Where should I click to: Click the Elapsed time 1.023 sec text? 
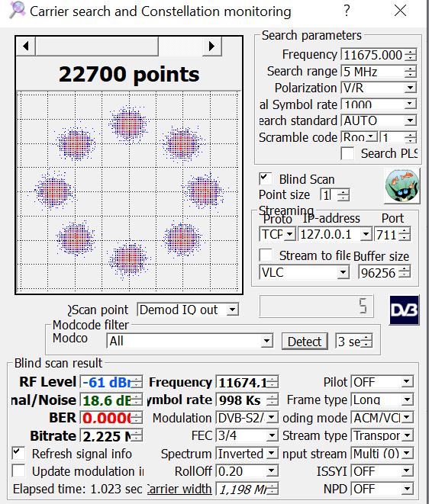77,489
